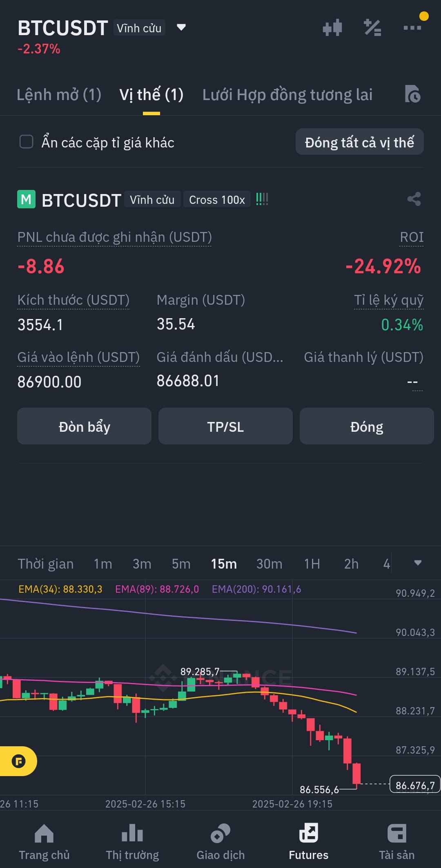Open the three-dot more options menu
The width and height of the screenshot is (441, 868).
tap(412, 28)
